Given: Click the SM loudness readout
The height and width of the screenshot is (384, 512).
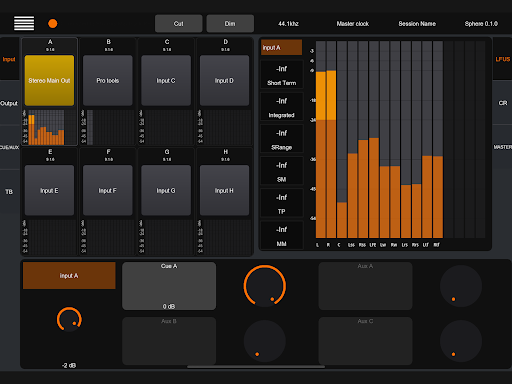Looking at the screenshot, I should click(x=282, y=171).
